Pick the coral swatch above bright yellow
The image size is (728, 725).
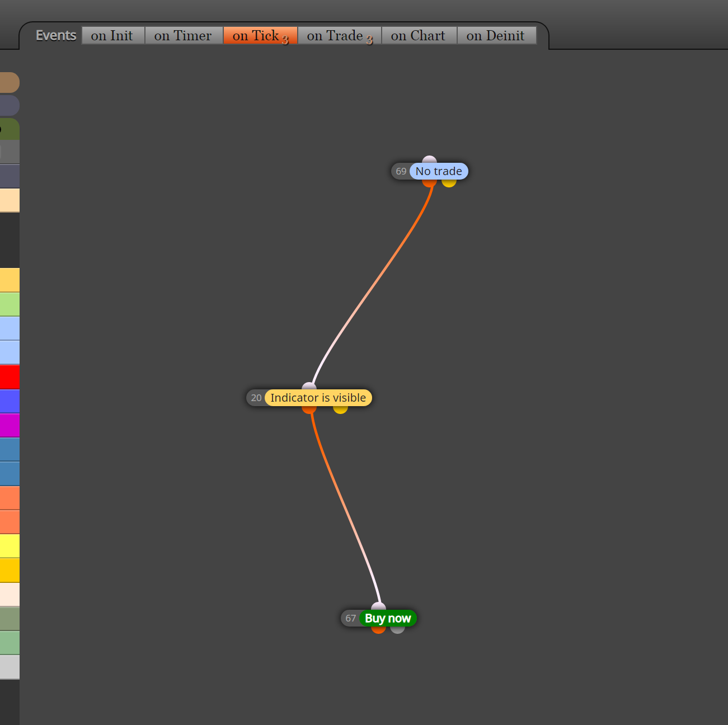click(x=10, y=522)
